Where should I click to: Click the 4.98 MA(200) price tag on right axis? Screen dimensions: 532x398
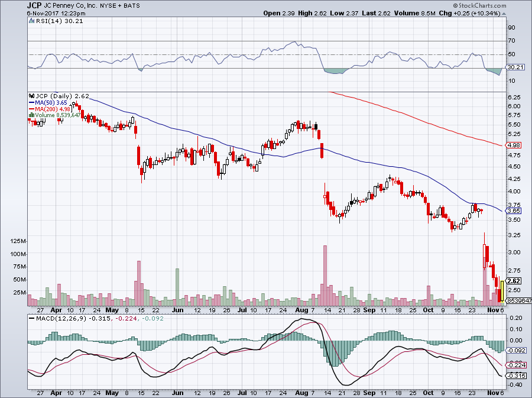pos(514,145)
